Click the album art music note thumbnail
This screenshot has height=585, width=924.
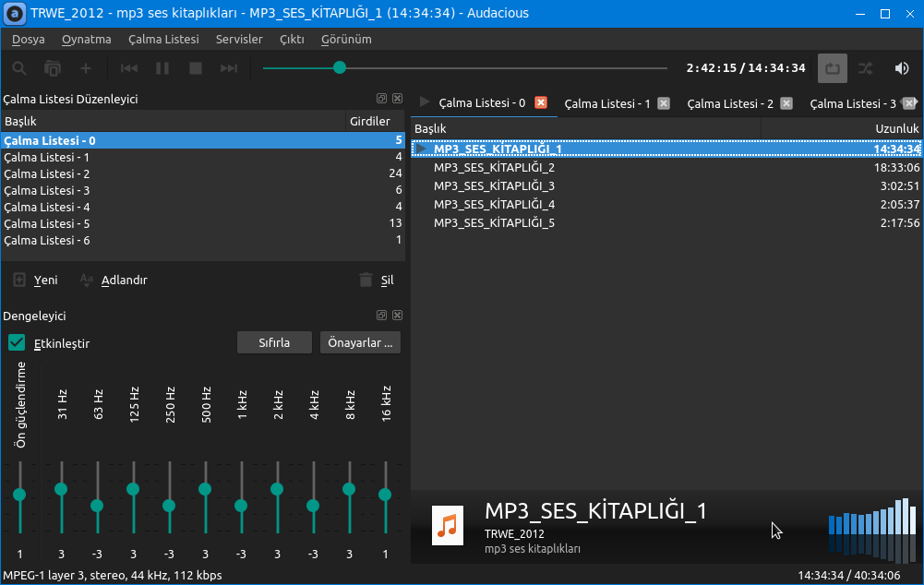coord(448,526)
